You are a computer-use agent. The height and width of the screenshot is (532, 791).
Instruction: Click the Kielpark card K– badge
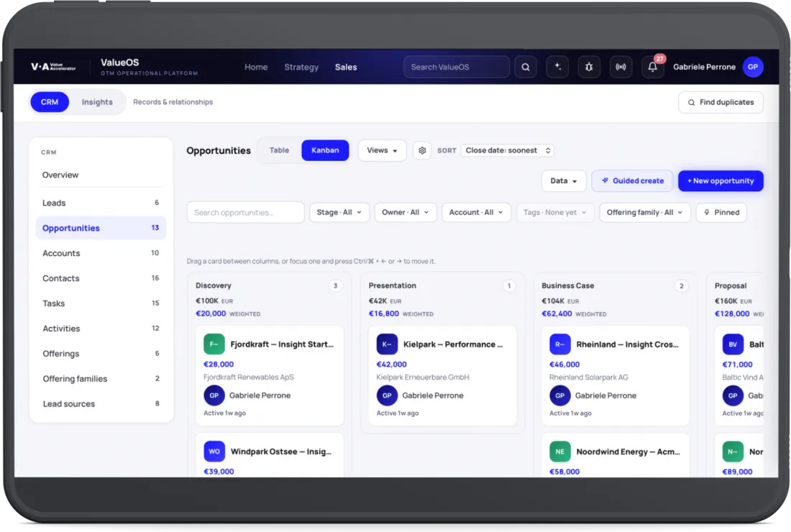(387, 344)
